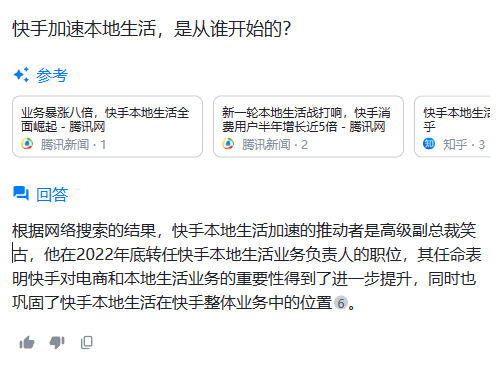Open the partially visible 知乎 reference card
Screen dimensions: 500x376
pos(452,126)
